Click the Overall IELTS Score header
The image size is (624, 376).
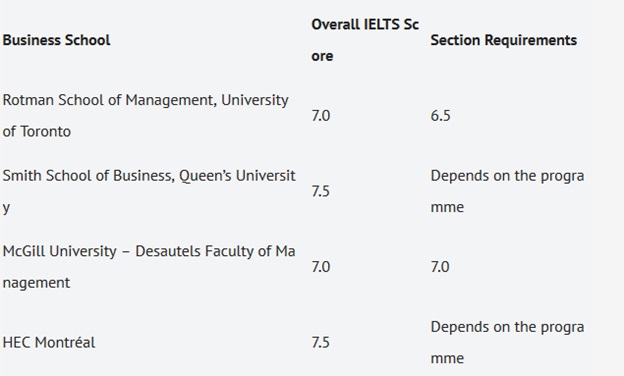[365, 40]
